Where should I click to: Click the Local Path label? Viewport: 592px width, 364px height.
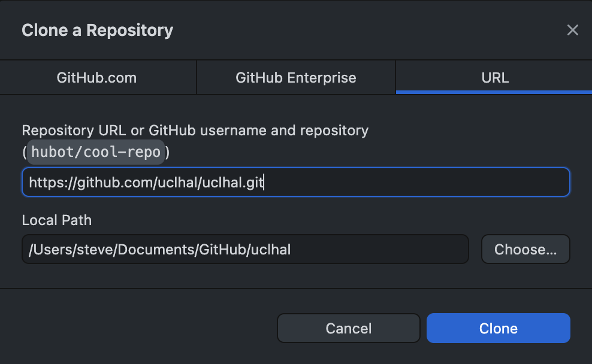[x=56, y=220]
